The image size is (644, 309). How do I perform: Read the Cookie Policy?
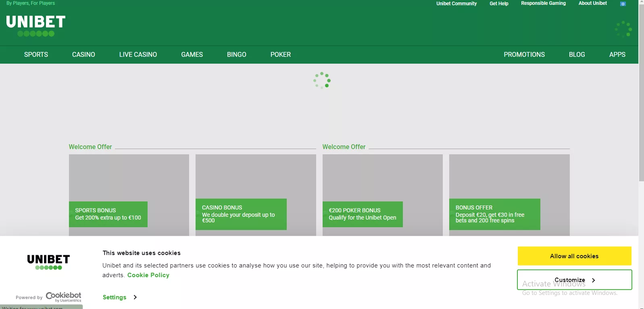tap(148, 275)
